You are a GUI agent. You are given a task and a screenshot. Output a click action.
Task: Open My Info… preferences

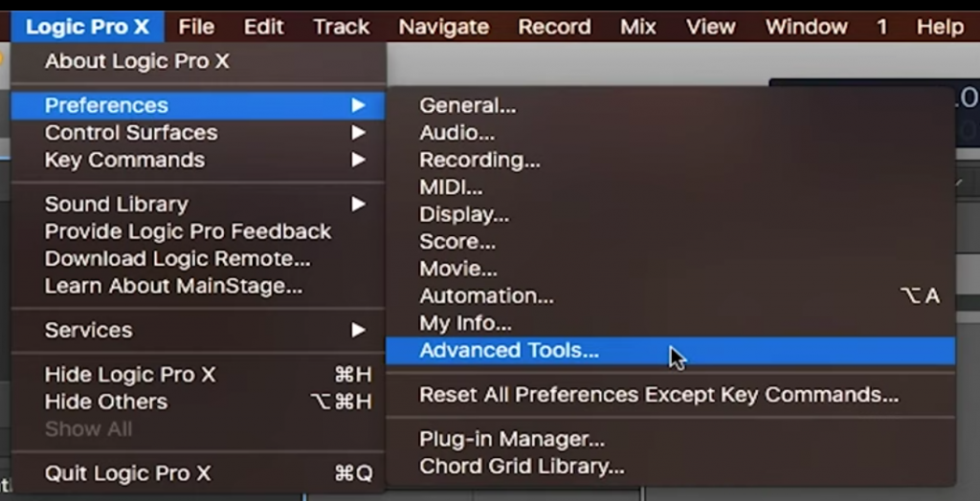[671, 323]
